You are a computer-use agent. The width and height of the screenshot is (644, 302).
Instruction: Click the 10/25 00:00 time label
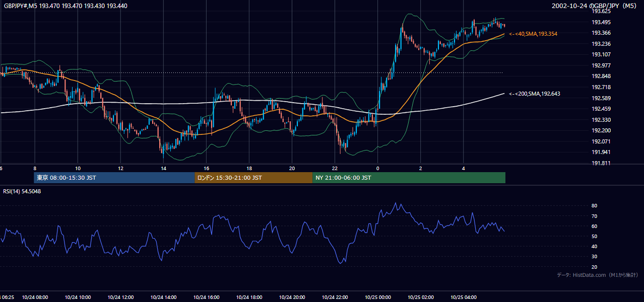(x=377, y=297)
